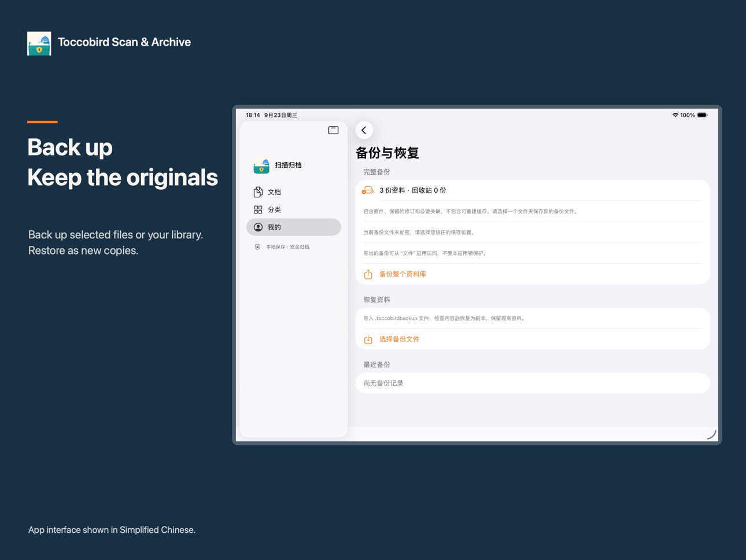Click the Back up Keep the originals headline

(x=123, y=162)
